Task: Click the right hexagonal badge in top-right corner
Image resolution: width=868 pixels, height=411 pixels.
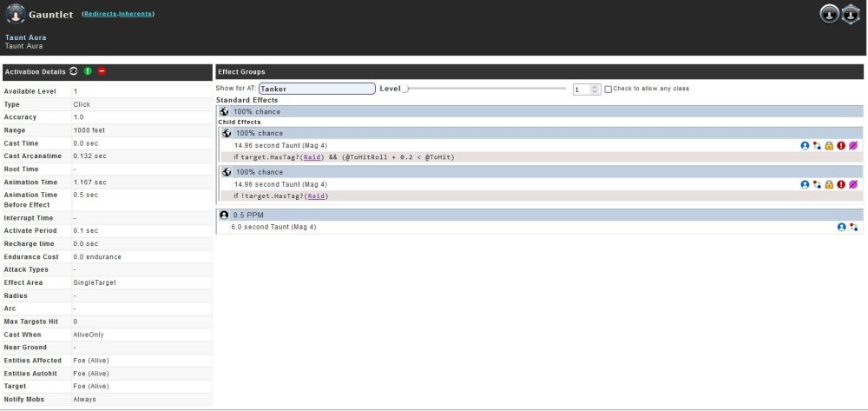Action: coord(851,14)
